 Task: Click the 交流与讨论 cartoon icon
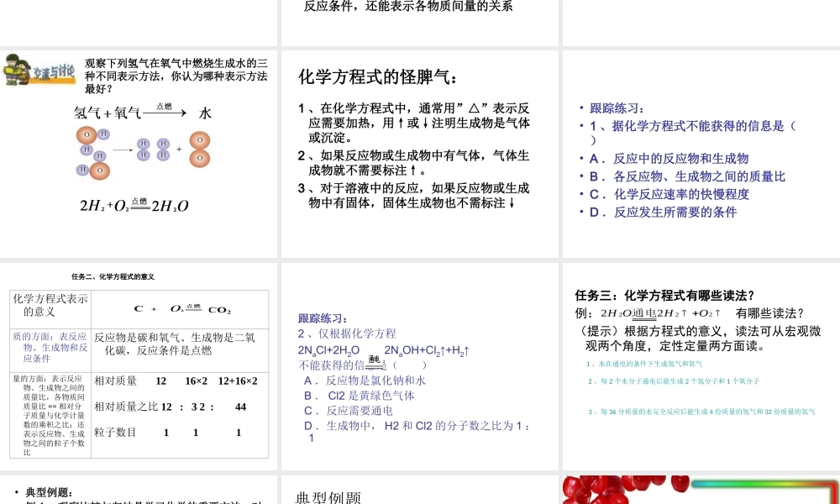[39, 71]
